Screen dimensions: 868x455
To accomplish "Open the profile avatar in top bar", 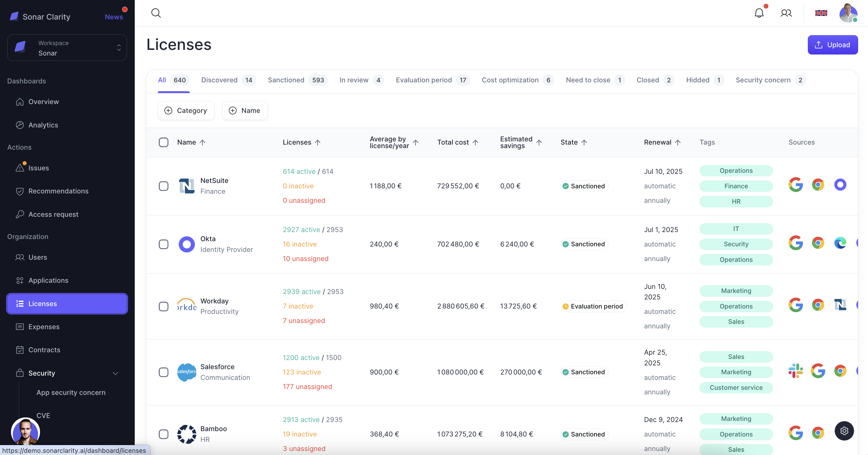I will pos(848,13).
